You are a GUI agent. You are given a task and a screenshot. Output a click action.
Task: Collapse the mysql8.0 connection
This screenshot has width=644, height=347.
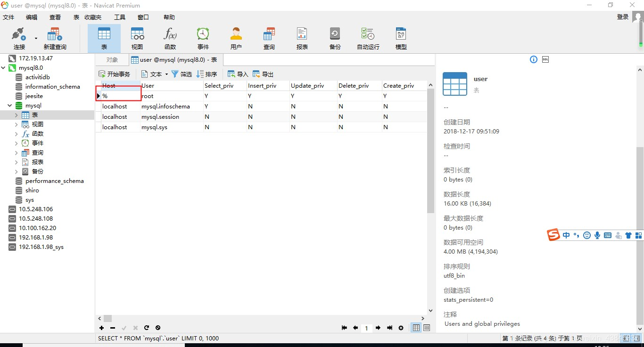tap(3, 68)
